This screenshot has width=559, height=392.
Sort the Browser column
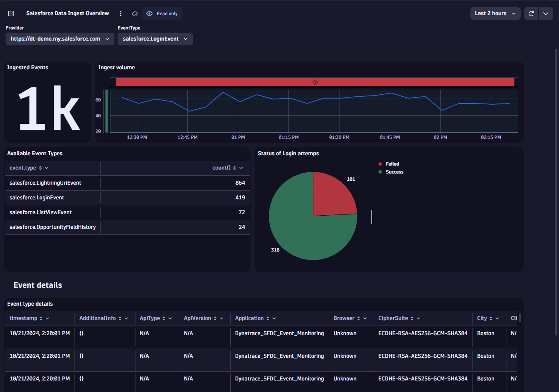click(x=359, y=318)
